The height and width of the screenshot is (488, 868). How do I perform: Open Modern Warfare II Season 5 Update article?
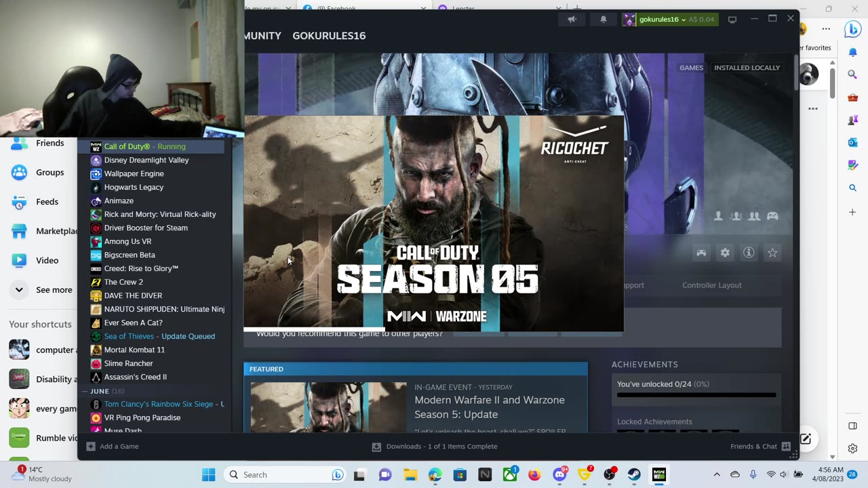(490, 407)
